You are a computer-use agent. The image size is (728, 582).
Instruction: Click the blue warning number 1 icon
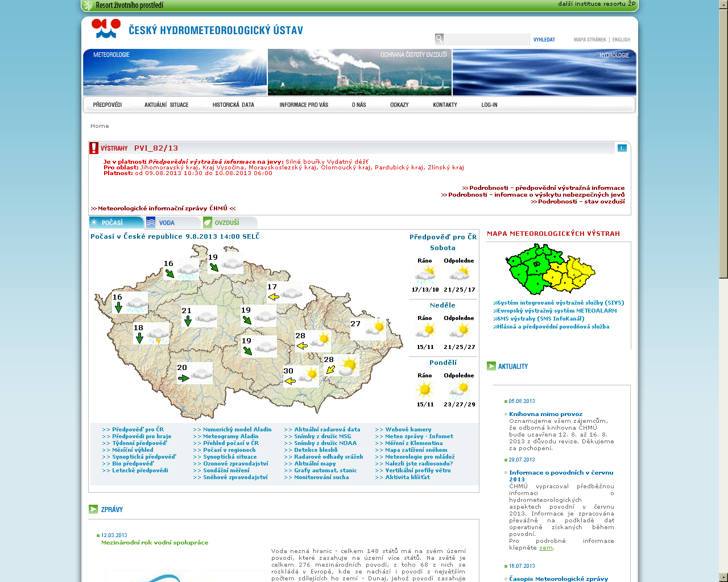[x=622, y=148]
